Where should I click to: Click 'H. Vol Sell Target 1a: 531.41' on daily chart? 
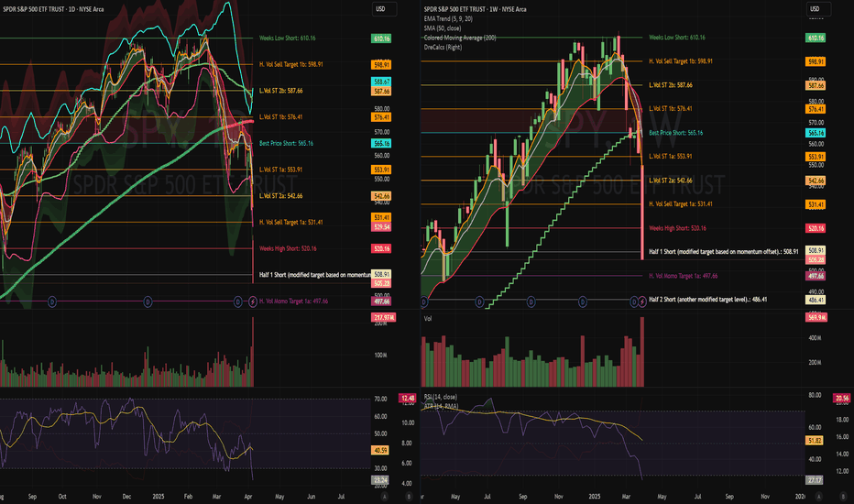click(290, 222)
